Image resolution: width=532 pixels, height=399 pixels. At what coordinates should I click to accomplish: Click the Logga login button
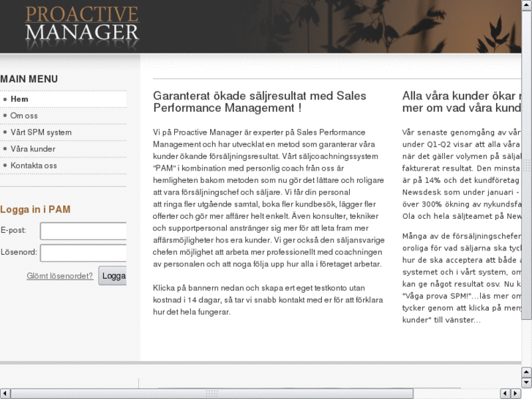[x=113, y=276]
